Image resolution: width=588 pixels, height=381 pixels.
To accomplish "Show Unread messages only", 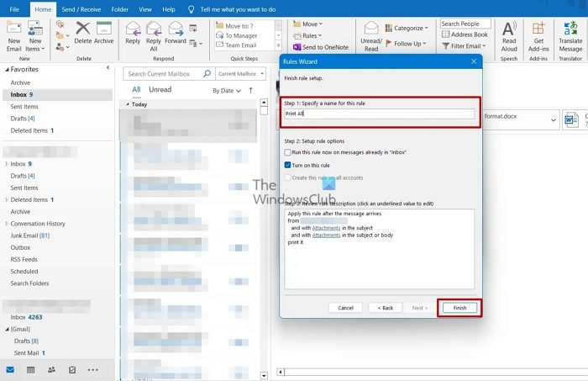I will pos(160,90).
